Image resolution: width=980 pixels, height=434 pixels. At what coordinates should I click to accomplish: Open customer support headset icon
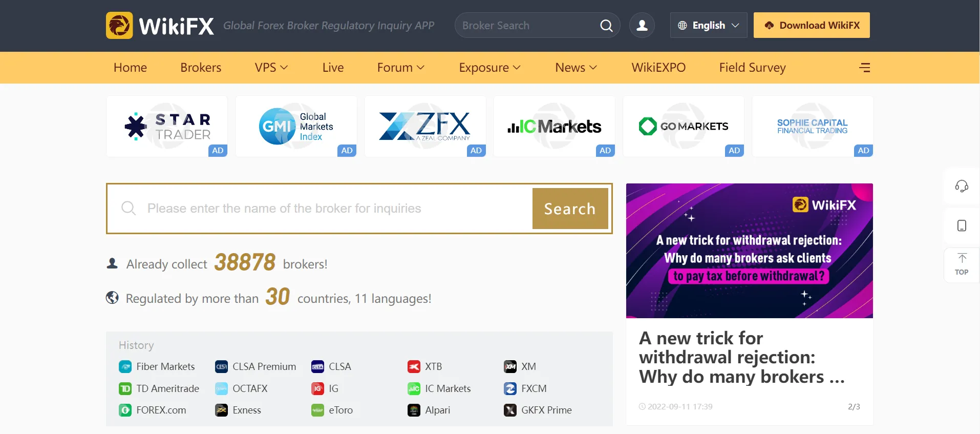pyautogui.click(x=962, y=186)
